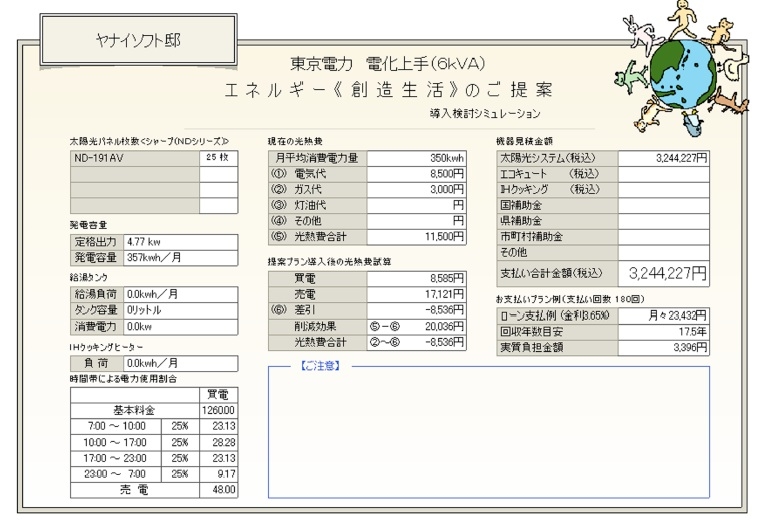Select the ローン支払例 value 月々23,432円
Screen dimensions: 758x522
click(664, 316)
